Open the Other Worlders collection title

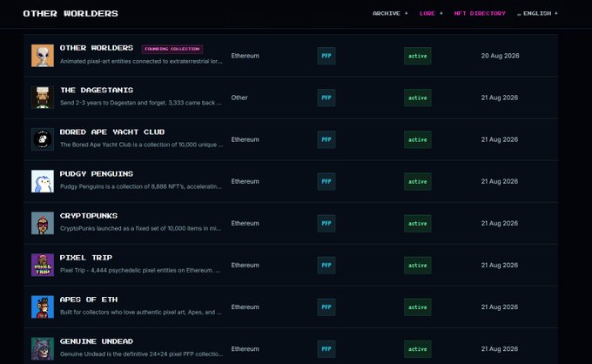97,48
